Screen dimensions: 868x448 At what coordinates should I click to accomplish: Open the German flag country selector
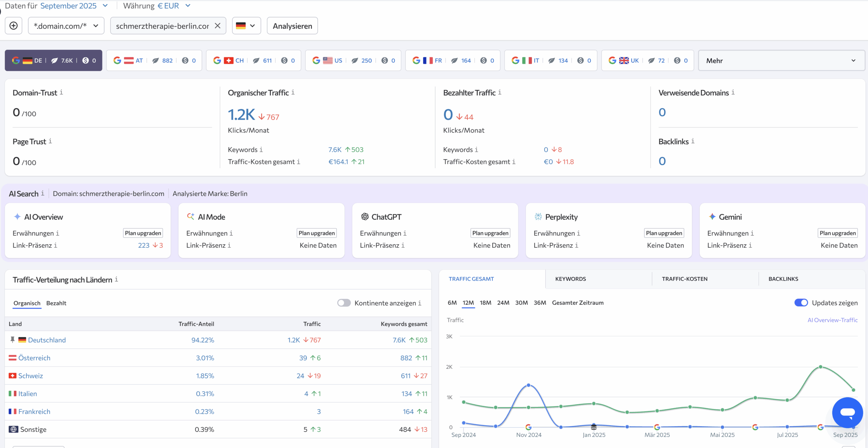(246, 26)
